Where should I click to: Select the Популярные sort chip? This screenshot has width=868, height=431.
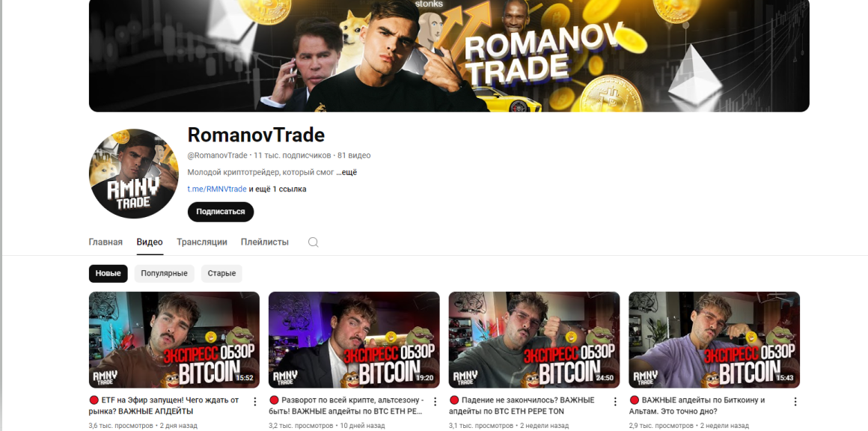(x=165, y=273)
